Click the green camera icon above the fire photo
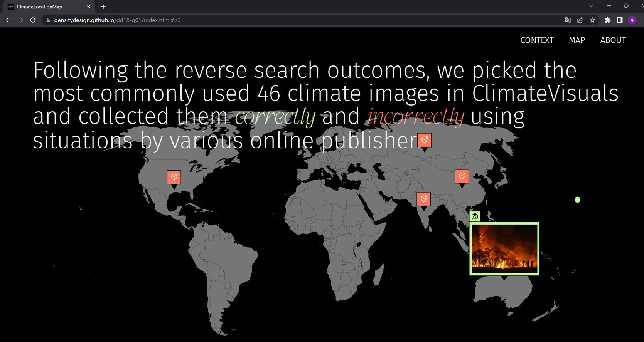The image size is (644, 342). tap(475, 216)
